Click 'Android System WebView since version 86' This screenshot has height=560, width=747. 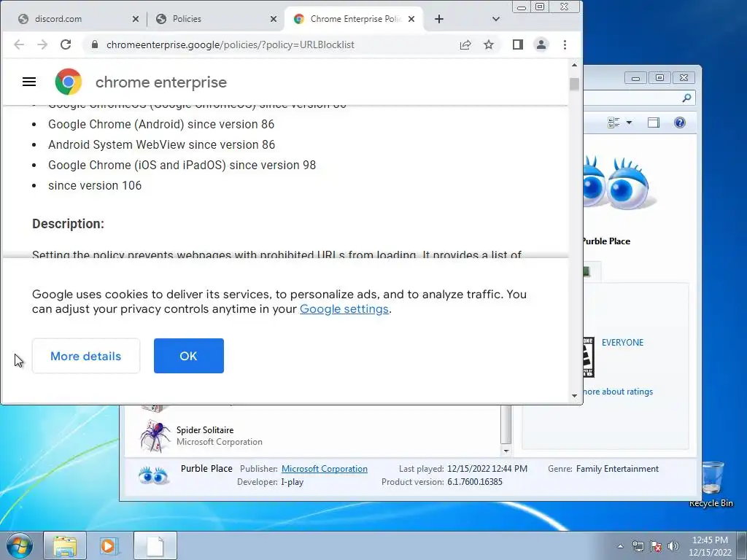[161, 145]
